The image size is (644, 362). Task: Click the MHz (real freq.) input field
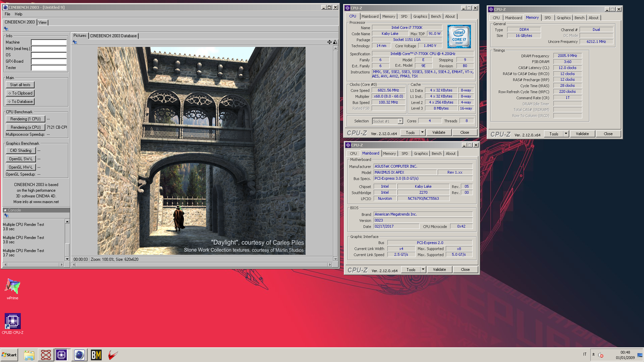49,49
